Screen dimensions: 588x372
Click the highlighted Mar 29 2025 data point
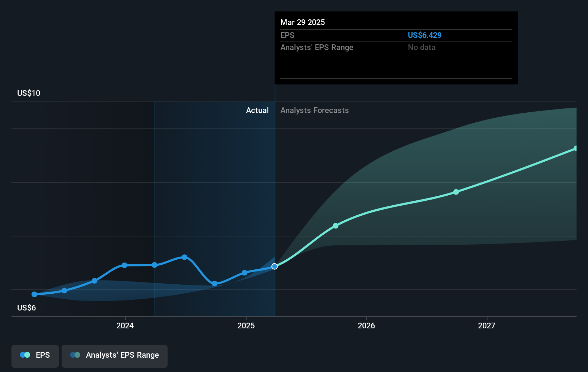click(x=275, y=266)
